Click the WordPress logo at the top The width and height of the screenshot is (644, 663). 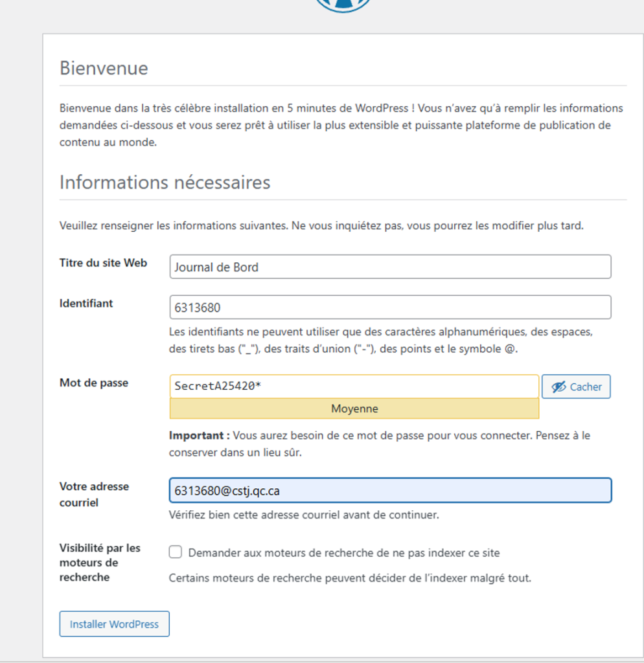pyautogui.click(x=343, y=5)
